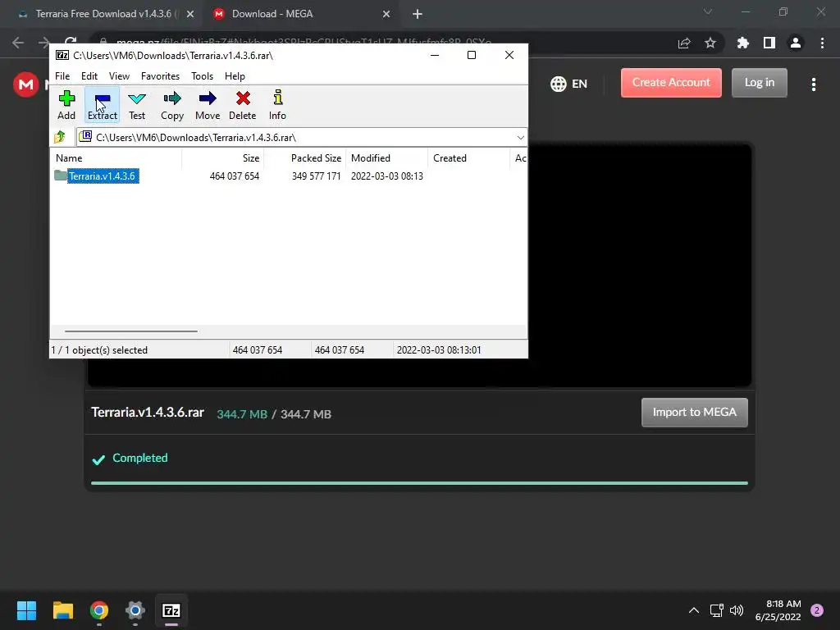Go up one folder level in 7-Zip
This screenshot has height=630, width=840.
pos(60,137)
